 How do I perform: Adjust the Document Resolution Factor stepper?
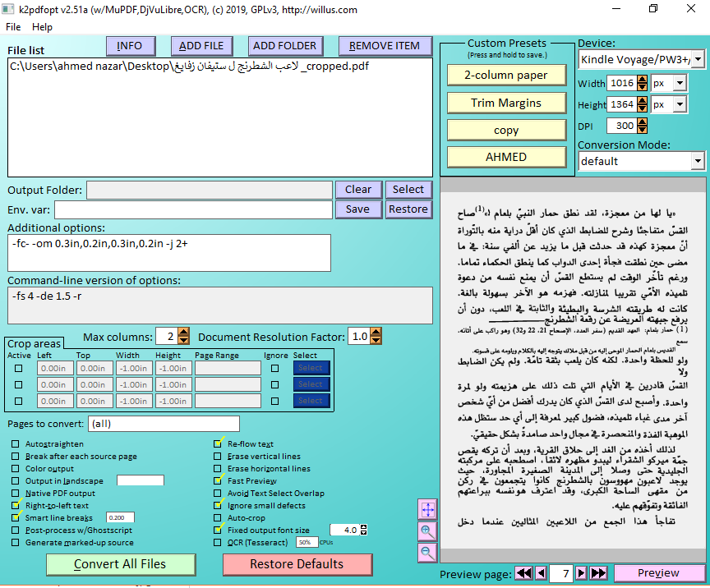click(x=376, y=337)
